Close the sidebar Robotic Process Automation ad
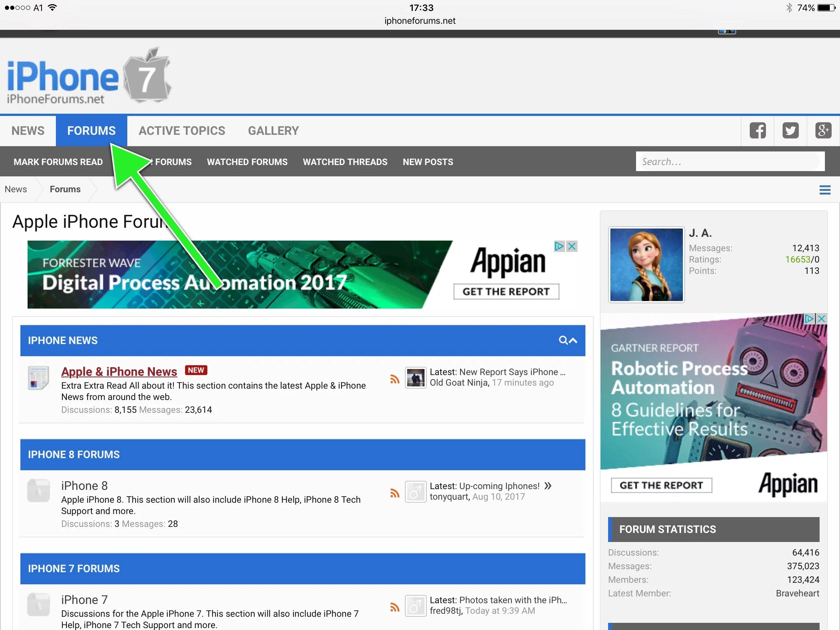Image resolution: width=840 pixels, height=630 pixels. (x=821, y=319)
